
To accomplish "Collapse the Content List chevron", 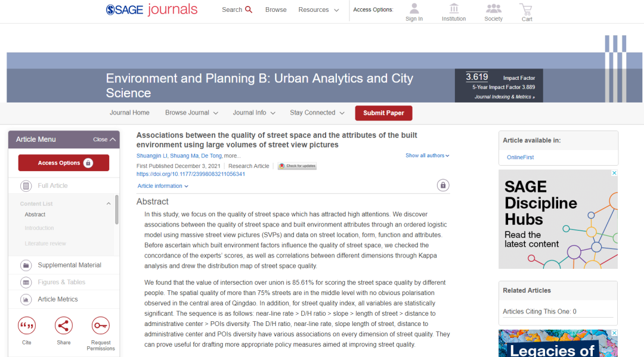I will 109,203.
